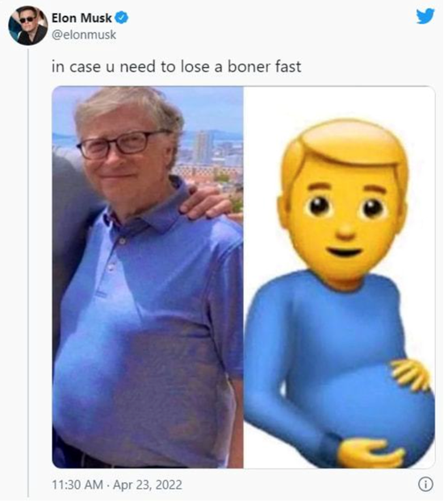Image resolution: width=444 pixels, height=504 pixels.
Task: Click the 11:30 AM timestamp
Action: [77, 485]
